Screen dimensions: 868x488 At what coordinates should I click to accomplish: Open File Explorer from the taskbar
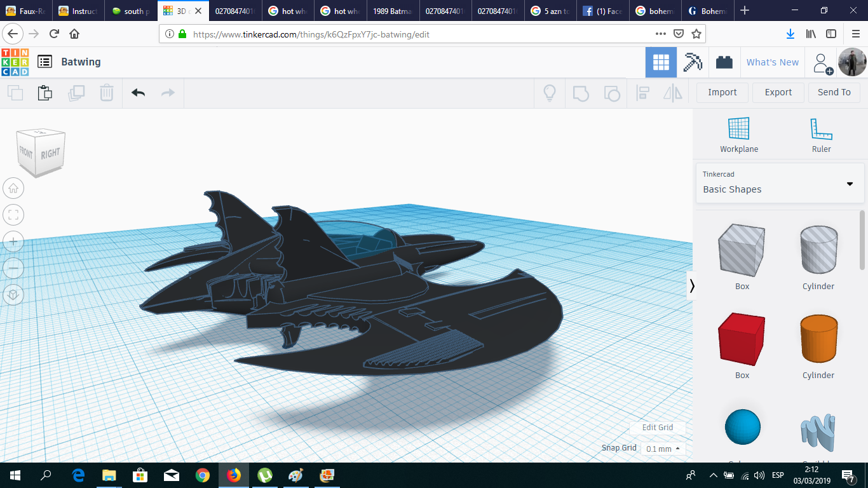pyautogui.click(x=109, y=475)
